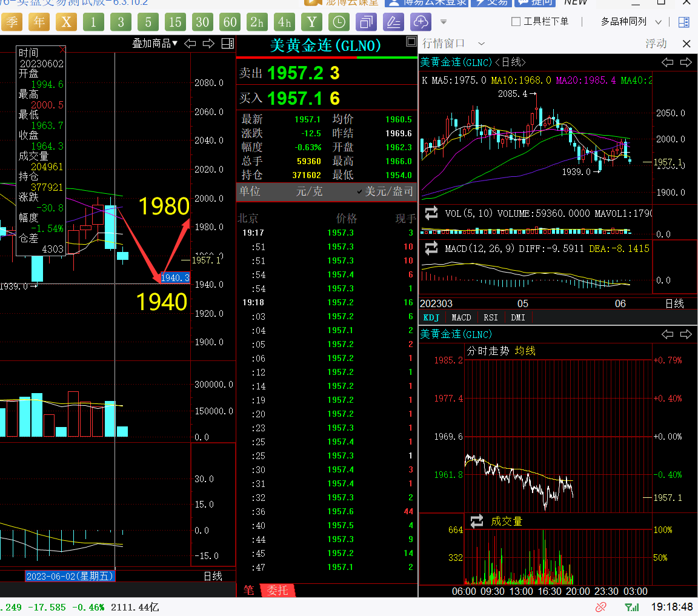Image resolution: width=698 pixels, height=616 pixels.
Task: Open the drawing tools pencil icon
Action: pyautogui.click(x=394, y=22)
